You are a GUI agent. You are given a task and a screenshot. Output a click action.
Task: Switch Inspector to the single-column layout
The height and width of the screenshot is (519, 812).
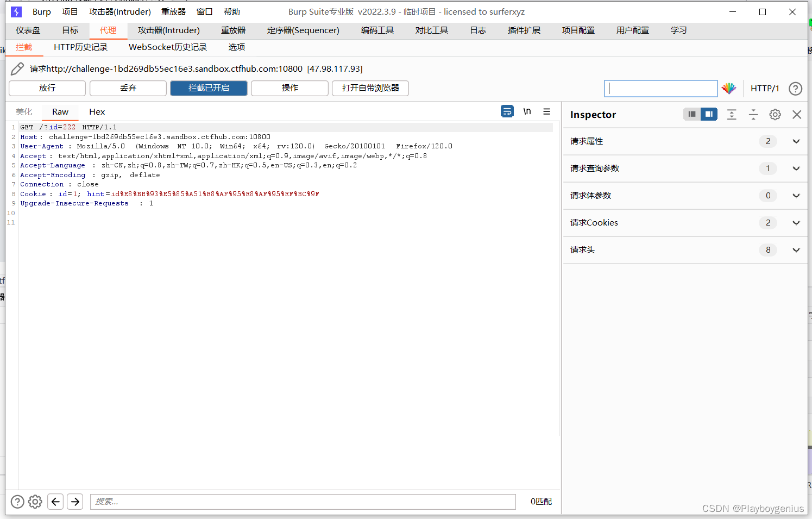tap(691, 114)
